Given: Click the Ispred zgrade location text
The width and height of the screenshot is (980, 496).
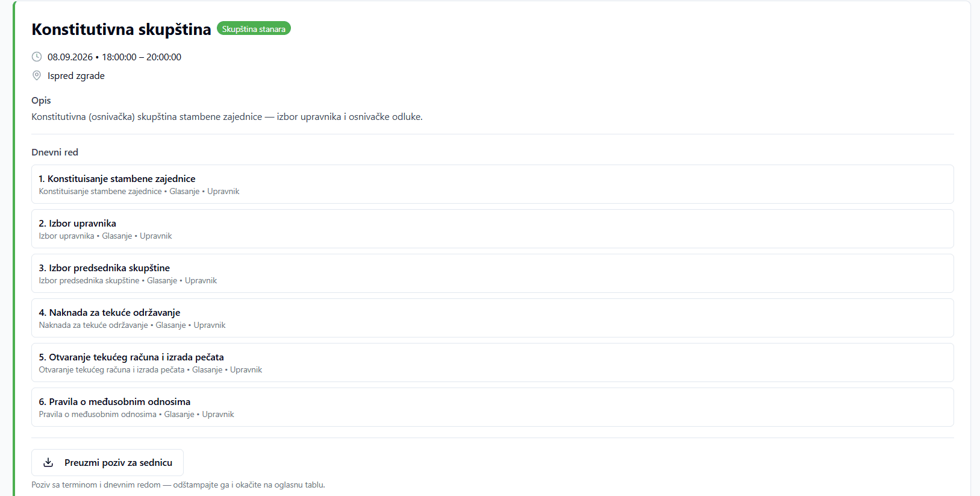Looking at the screenshot, I should 76,75.
